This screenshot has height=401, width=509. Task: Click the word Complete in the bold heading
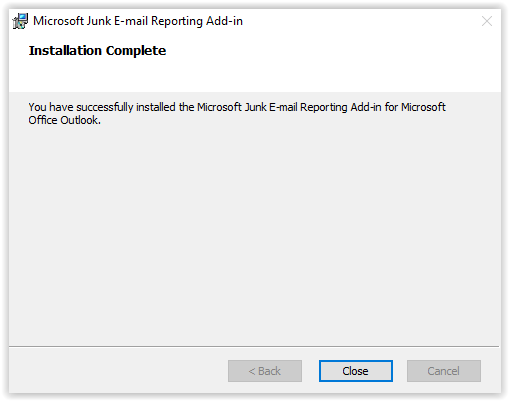pyautogui.click(x=136, y=51)
